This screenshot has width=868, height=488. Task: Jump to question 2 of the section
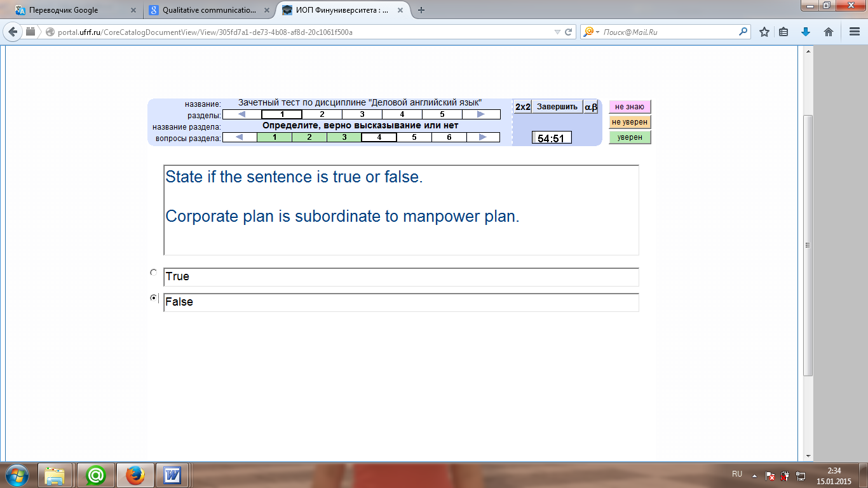pos(309,137)
